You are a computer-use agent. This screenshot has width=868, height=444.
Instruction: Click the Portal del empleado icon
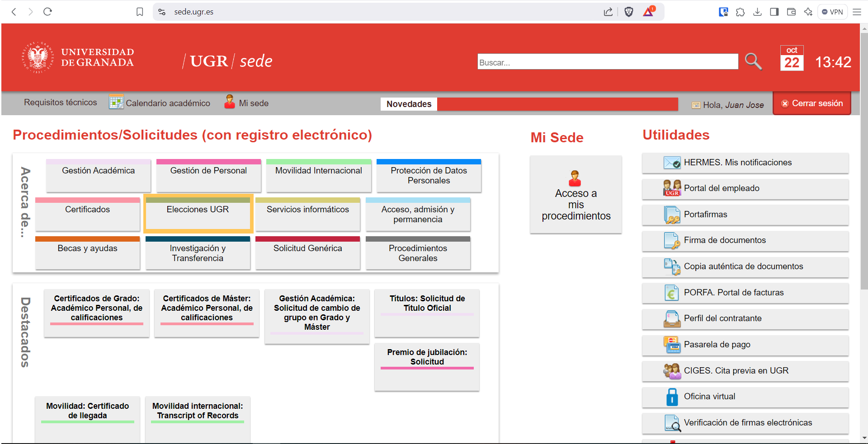pyautogui.click(x=672, y=188)
